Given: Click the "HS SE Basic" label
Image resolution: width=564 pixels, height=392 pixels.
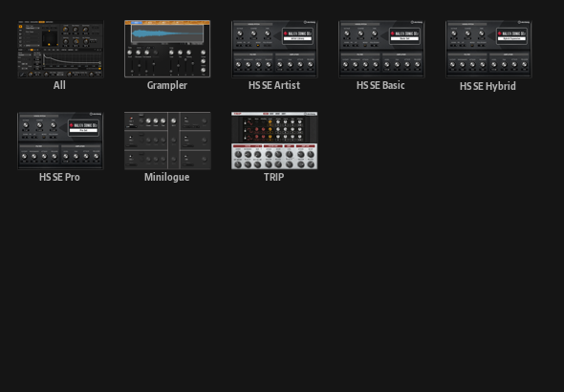Looking at the screenshot, I should (x=380, y=85).
